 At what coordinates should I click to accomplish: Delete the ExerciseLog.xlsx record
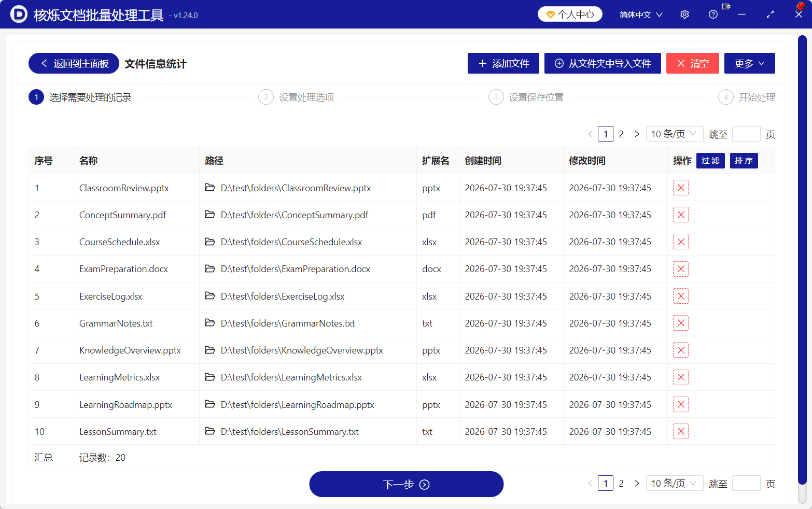(x=680, y=296)
